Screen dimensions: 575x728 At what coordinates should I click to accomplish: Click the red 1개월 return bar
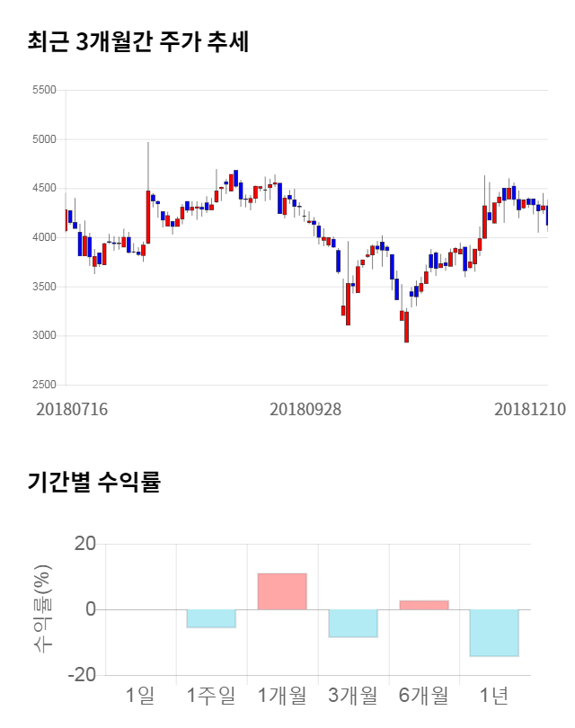(x=282, y=591)
